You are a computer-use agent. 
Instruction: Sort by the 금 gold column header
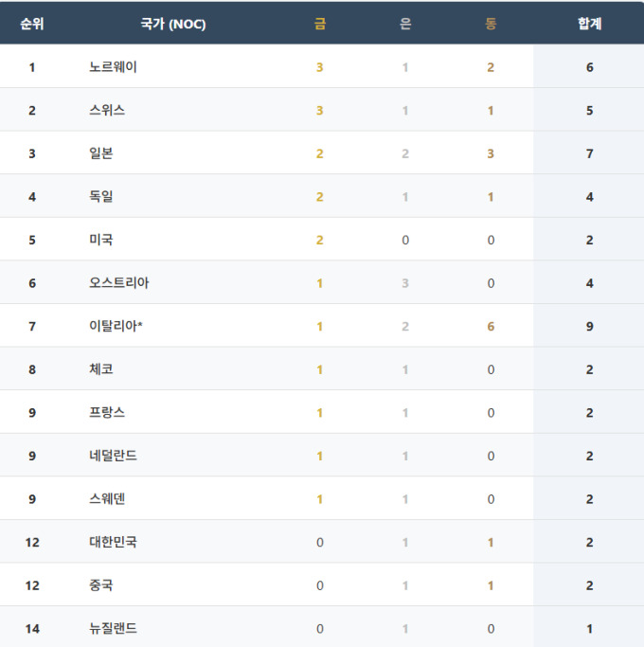(x=320, y=24)
